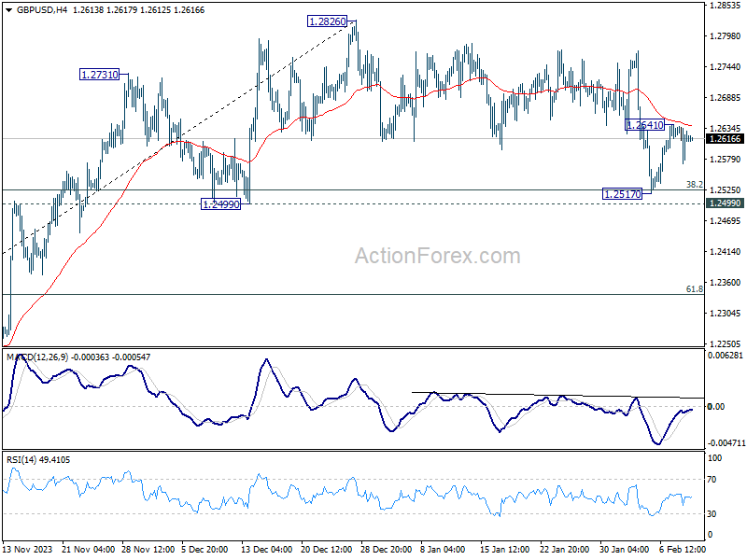Select the current price tag 1.26166
Image resolution: width=747 pixels, height=560 pixels.
point(726,138)
